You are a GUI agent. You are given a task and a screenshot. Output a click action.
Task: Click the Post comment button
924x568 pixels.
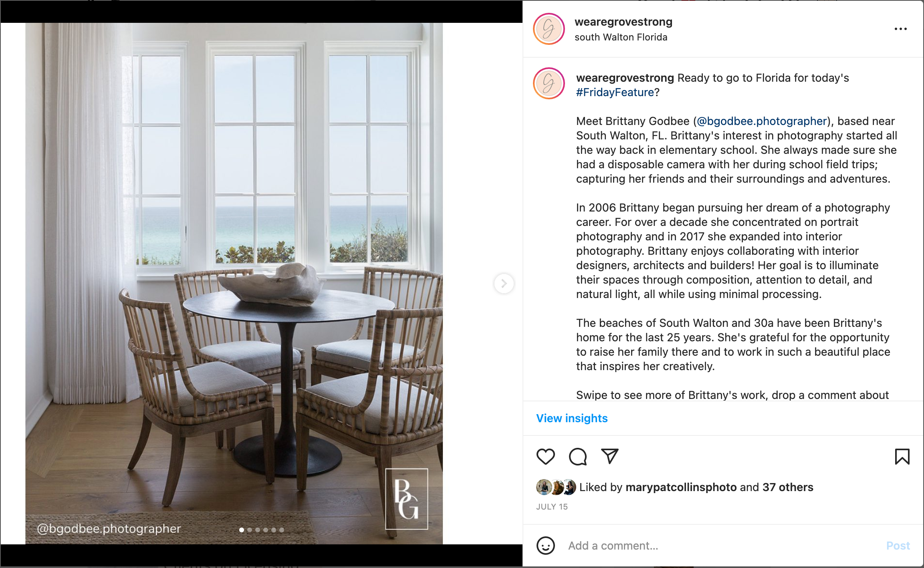click(x=898, y=546)
